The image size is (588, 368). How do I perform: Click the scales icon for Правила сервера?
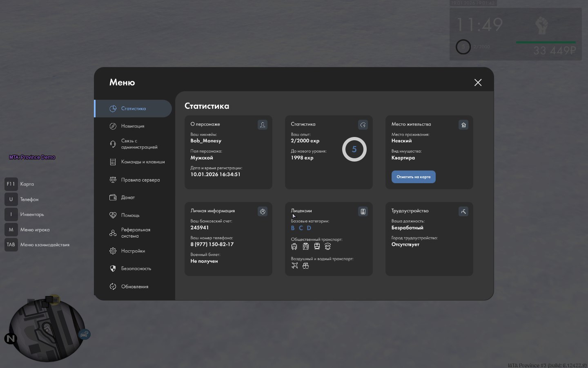[113, 180]
